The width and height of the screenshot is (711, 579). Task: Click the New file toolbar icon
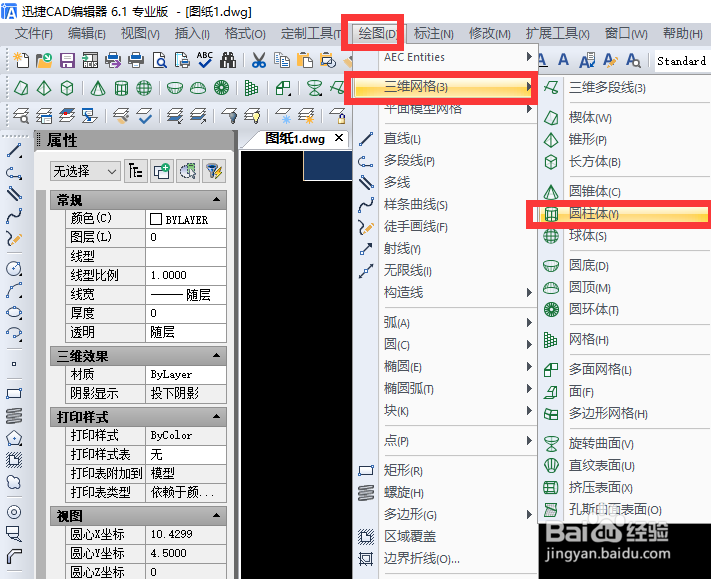coord(21,60)
